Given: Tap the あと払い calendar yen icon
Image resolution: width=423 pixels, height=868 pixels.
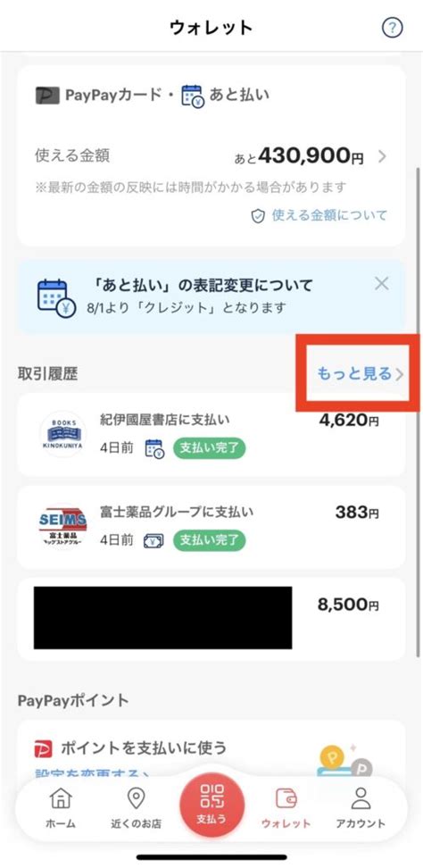Looking at the screenshot, I should pyautogui.click(x=193, y=96).
